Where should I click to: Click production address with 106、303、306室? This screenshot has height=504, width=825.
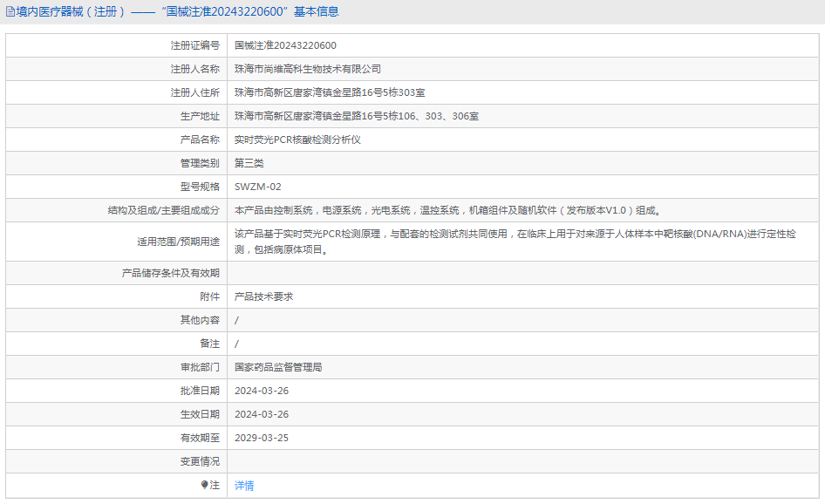(357, 116)
